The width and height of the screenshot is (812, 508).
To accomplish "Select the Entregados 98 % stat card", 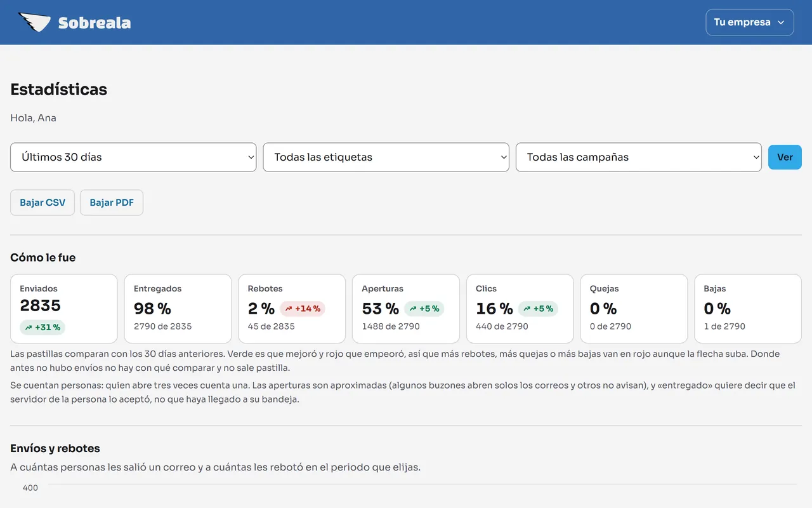I will [178, 309].
